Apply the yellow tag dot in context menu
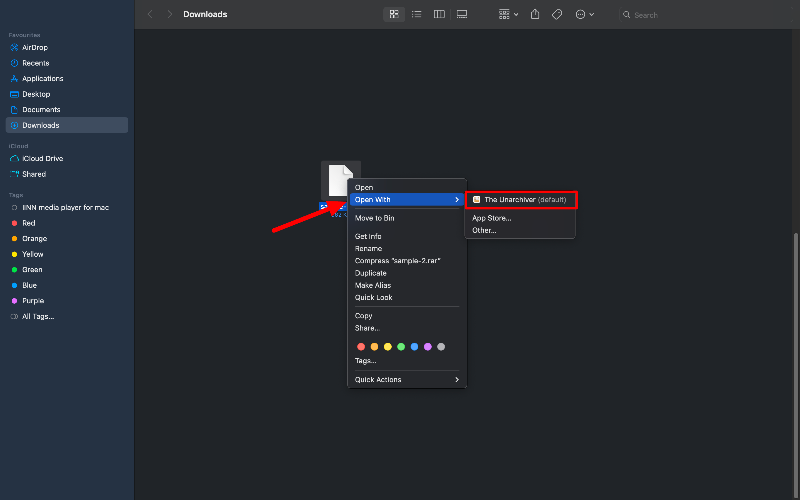The image size is (800, 500). pyautogui.click(x=388, y=347)
